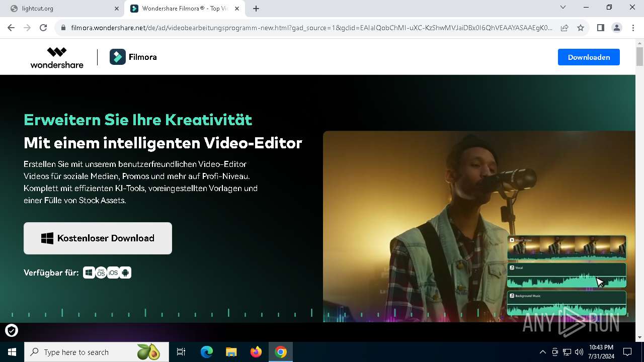Click the Filmora logo icon

click(x=118, y=57)
